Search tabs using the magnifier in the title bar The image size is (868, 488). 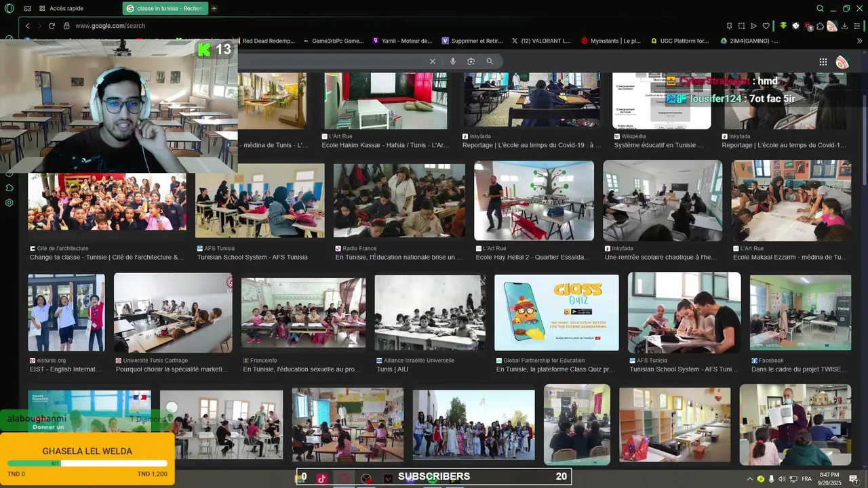[820, 8]
